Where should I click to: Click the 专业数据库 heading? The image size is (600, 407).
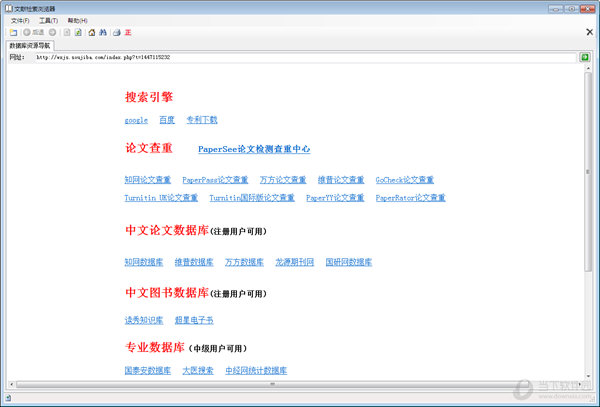pyautogui.click(x=155, y=347)
